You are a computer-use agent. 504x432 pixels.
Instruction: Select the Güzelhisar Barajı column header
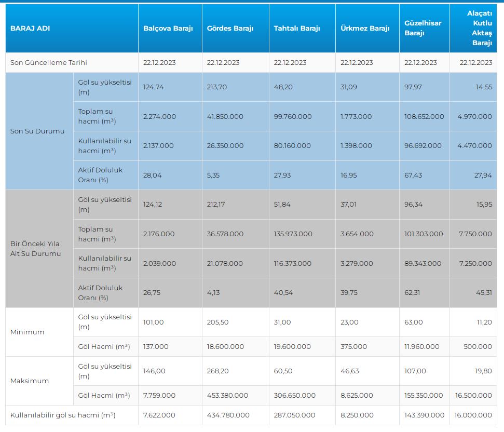coord(423,28)
